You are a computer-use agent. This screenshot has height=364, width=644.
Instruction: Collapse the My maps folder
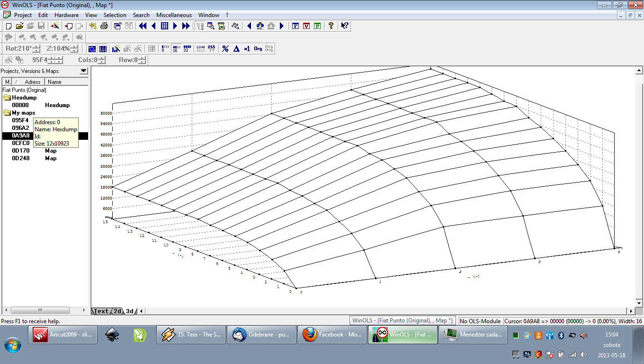click(7, 113)
